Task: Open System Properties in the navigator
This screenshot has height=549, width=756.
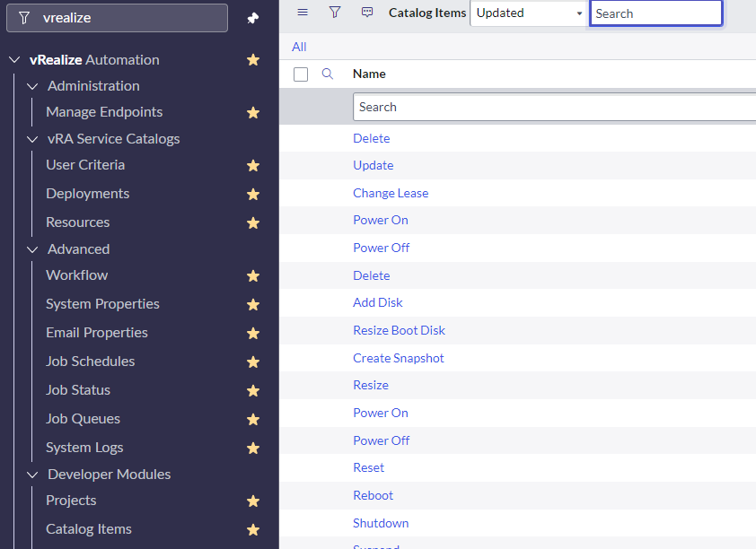Action: (102, 304)
